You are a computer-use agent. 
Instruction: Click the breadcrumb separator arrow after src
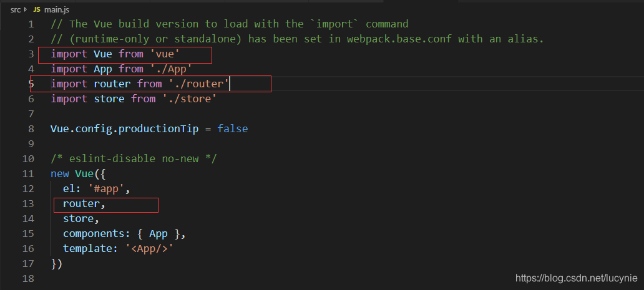(x=27, y=9)
